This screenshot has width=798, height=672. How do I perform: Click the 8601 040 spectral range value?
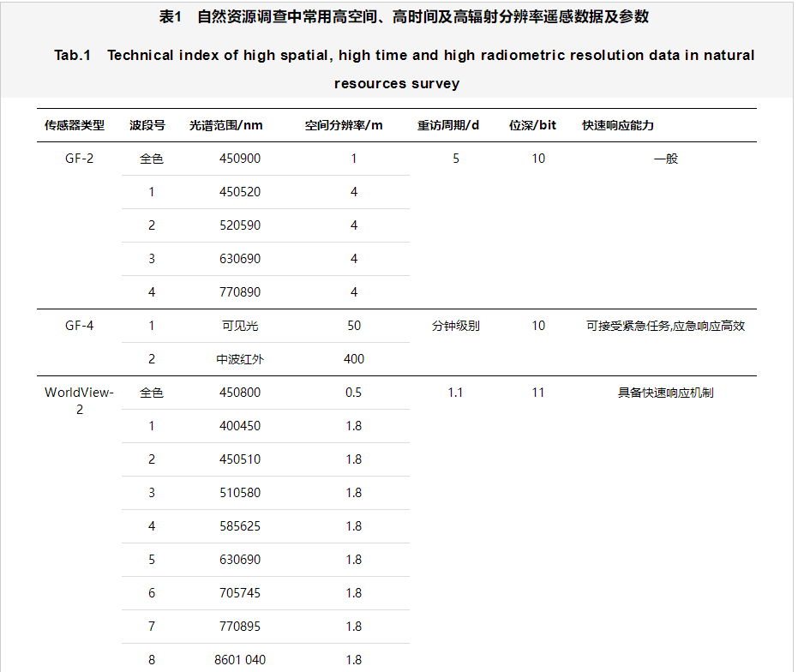[240, 660]
